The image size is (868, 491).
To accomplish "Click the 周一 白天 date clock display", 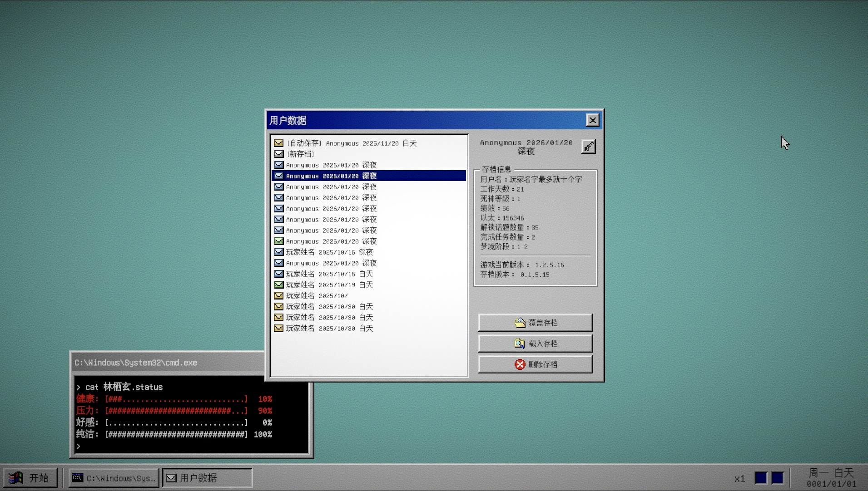I will point(831,478).
